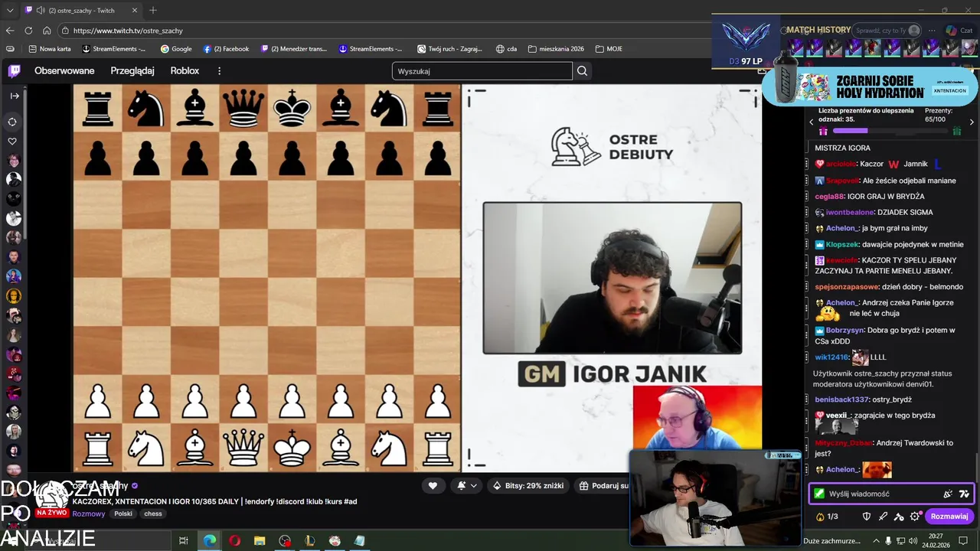Open Facebook bookmark
This screenshot has width=980, height=551.
[x=226, y=49]
